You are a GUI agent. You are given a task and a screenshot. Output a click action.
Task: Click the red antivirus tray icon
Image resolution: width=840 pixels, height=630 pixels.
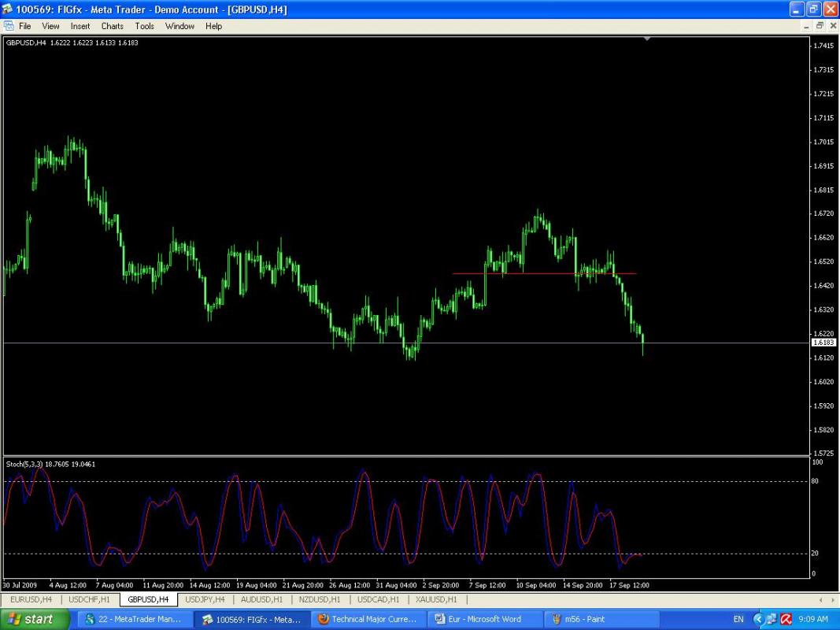click(x=786, y=619)
